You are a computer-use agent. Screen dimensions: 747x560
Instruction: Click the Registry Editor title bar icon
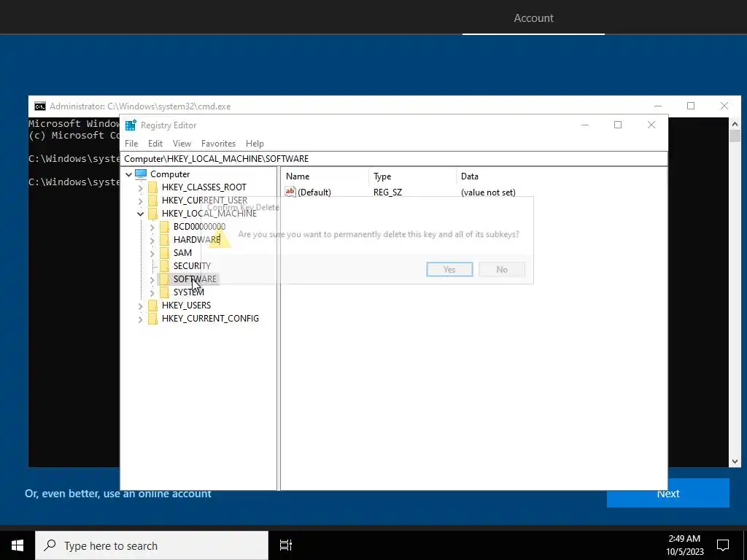(x=131, y=125)
